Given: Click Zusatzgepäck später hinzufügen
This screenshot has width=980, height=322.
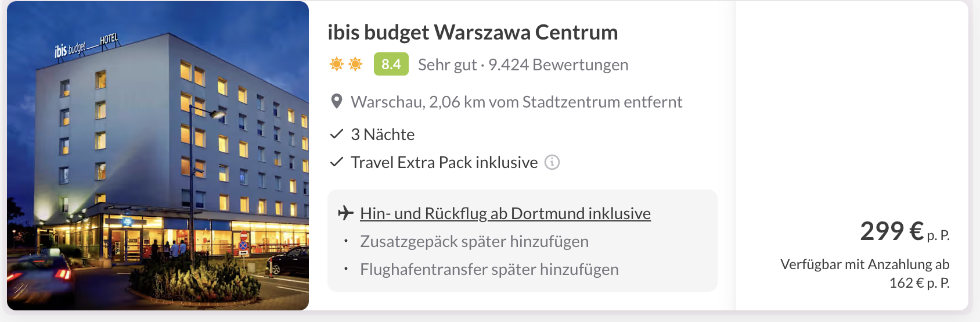Looking at the screenshot, I should click(474, 241).
